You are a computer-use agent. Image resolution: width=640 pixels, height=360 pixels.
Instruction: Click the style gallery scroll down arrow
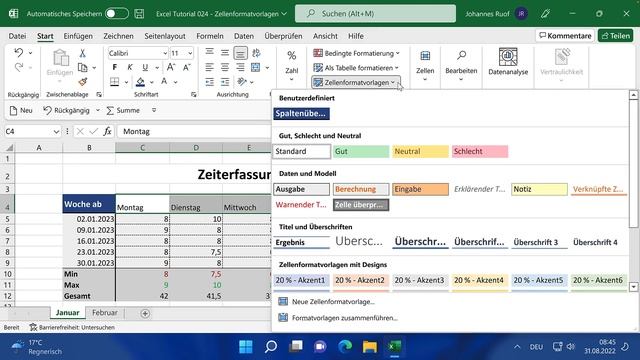(x=633, y=287)
